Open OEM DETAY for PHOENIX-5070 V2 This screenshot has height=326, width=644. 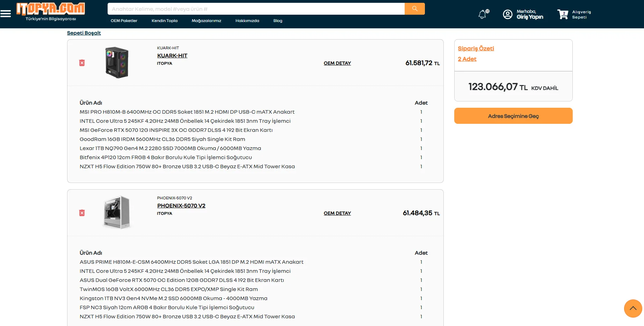[337, 213]
